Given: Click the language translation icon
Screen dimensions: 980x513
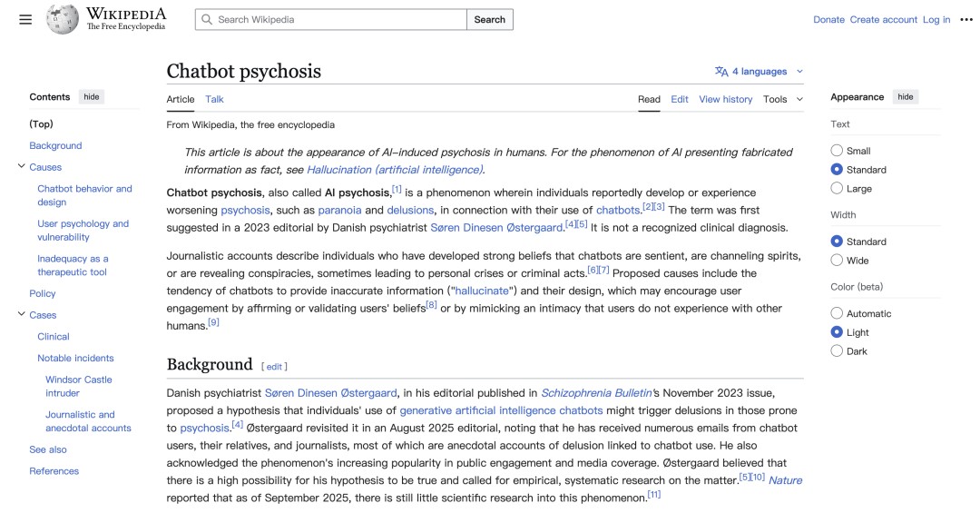Looking at the screenshot, I should tap(721, 72).
